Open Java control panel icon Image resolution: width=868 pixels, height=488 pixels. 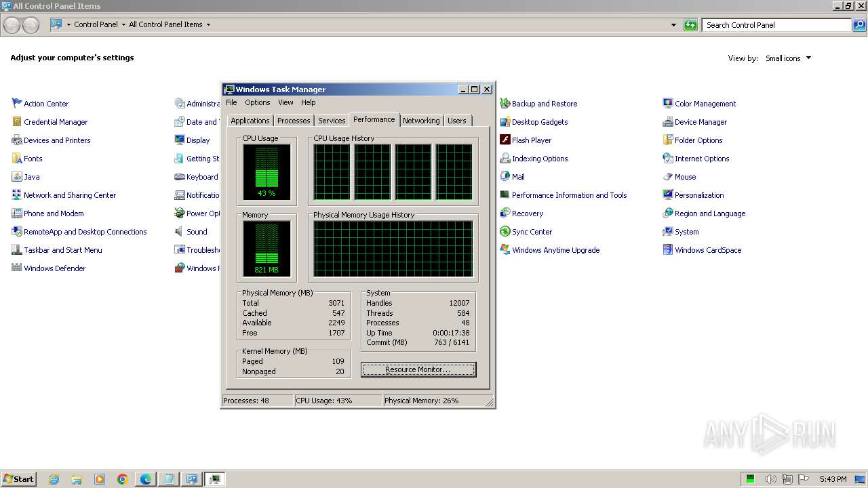[x=17, y=176]
